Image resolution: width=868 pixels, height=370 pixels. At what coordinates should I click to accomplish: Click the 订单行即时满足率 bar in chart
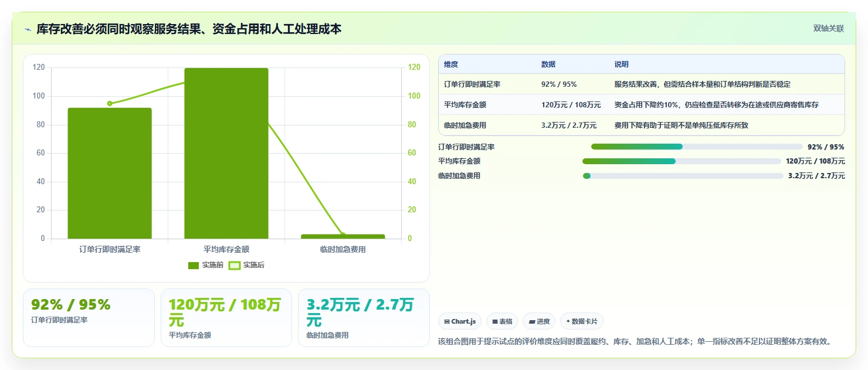click(x=110, y=173)
